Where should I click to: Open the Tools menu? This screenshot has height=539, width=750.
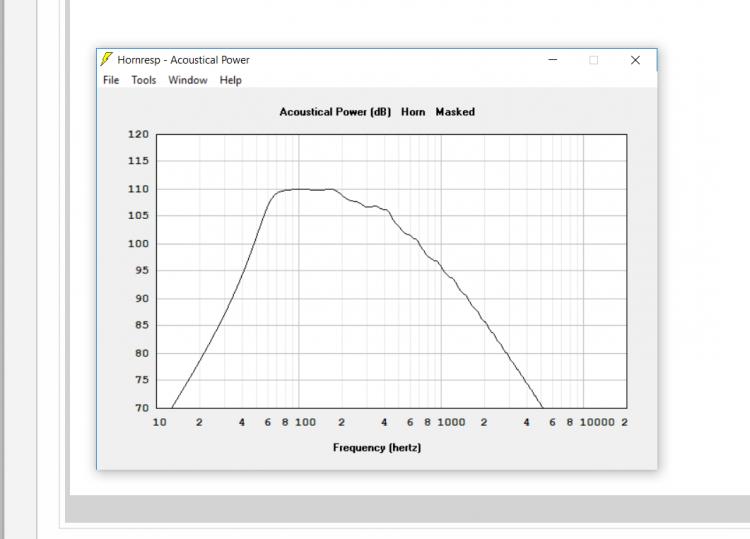(143, 80)
